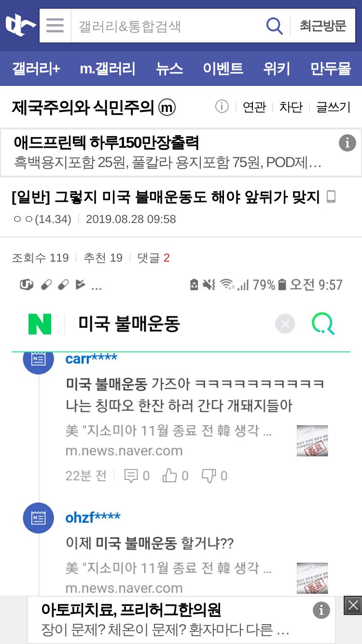Screen dimensions: 362x644
Task: Click the 글쓰기 link
Action: tap(333, 107)
